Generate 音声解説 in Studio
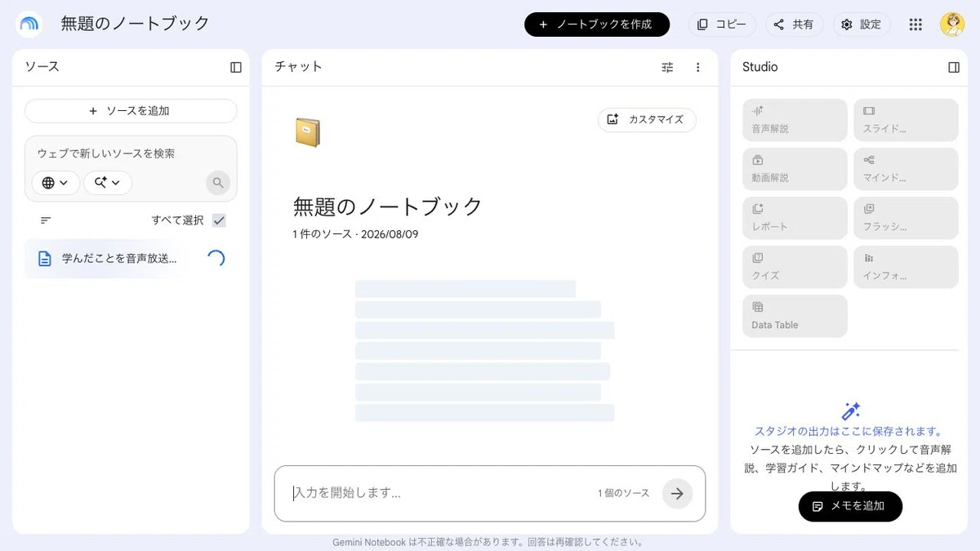The width and height of the screenshot is (980, 551). click(x=795, y=120)
